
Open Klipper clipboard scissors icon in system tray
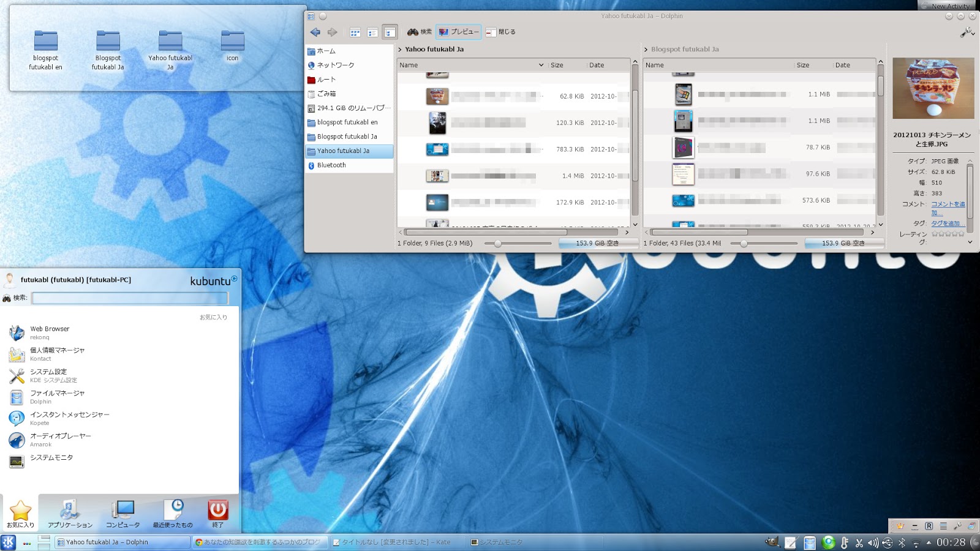click(x=859, y=542)
